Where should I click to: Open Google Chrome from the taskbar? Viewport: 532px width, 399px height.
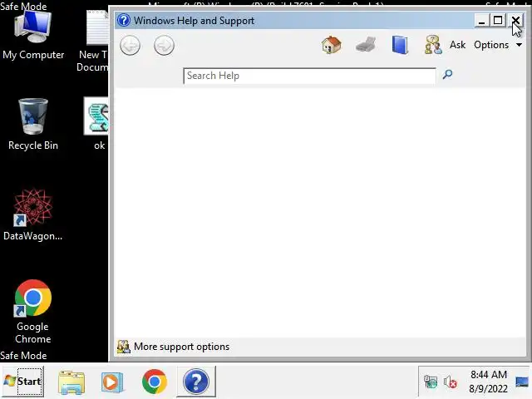tap(155, 382)
